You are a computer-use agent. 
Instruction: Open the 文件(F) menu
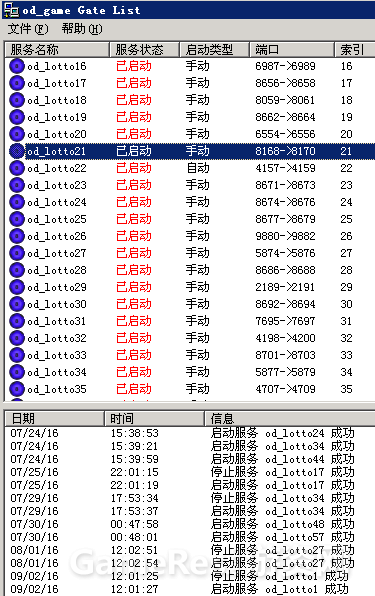tap(28, 29)
